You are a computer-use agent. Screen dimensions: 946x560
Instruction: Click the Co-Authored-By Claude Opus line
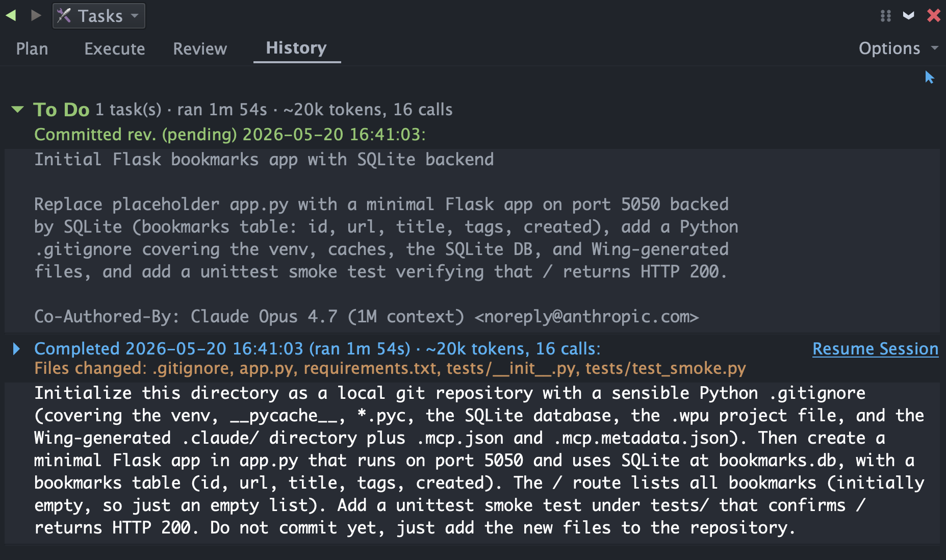click(366, 317)
